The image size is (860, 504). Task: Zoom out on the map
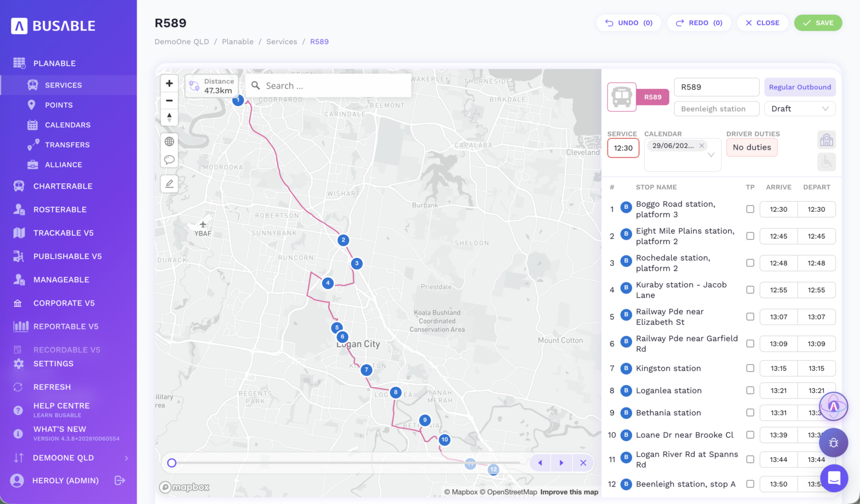[x=169, y=100]
